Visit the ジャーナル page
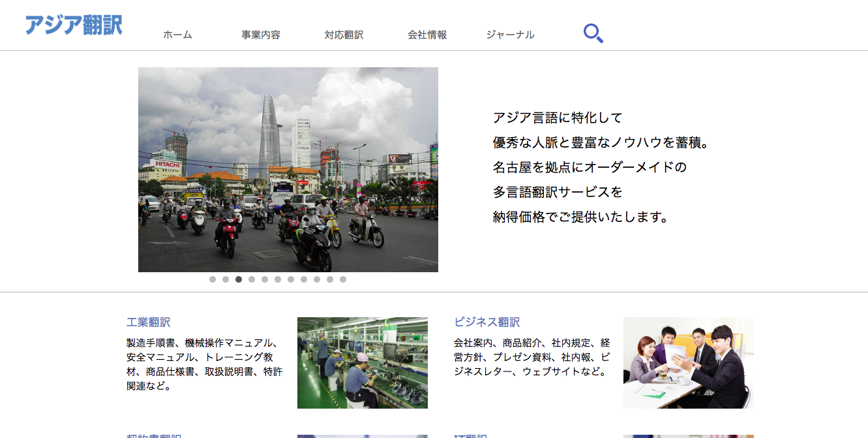Viewport: 868px width, 438px height. tap(509, 35)
